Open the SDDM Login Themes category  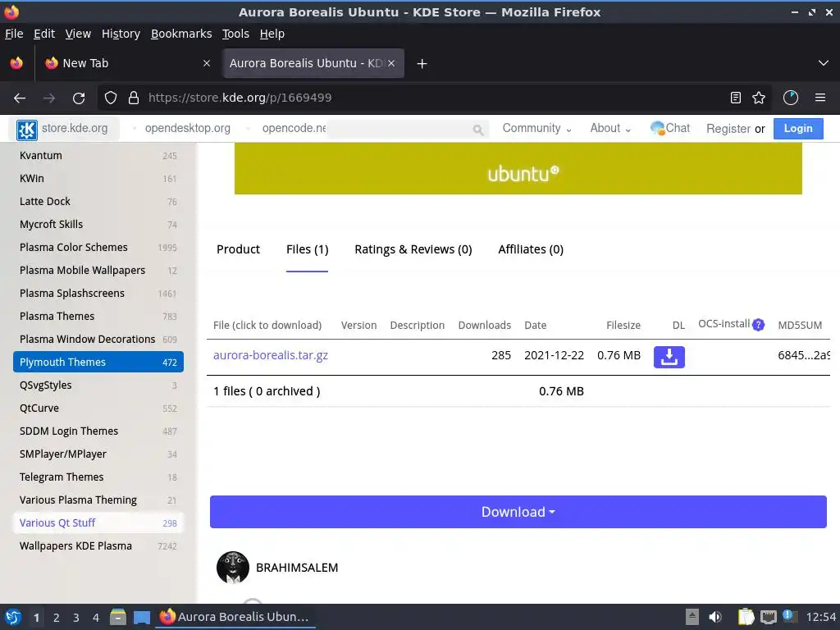click(98, 431)
